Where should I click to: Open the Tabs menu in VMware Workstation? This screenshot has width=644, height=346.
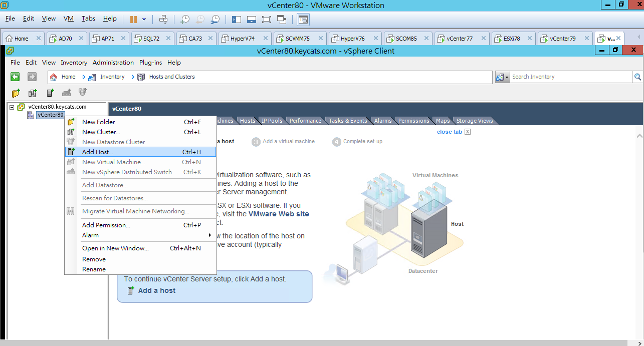88,19
